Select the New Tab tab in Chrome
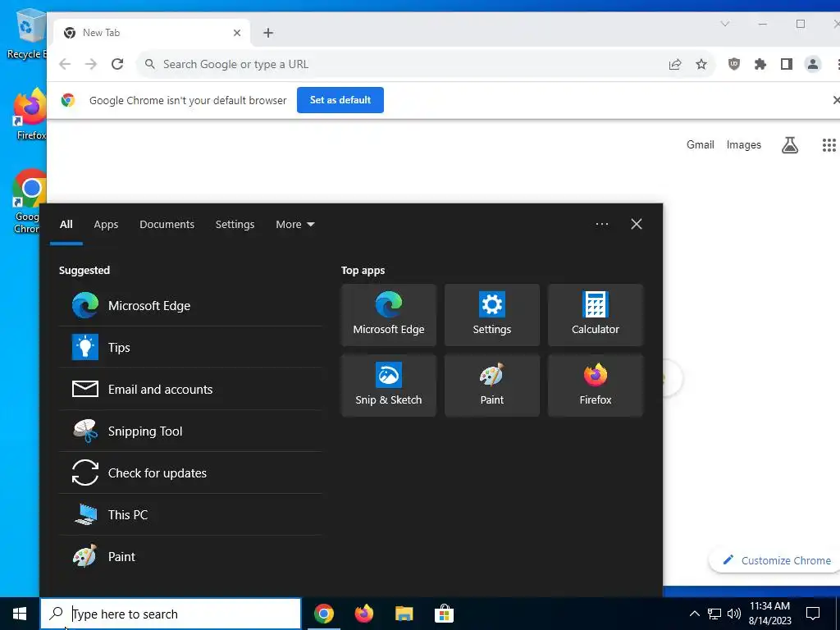This screenshot has width=840, height=630. tap(152, 33)
